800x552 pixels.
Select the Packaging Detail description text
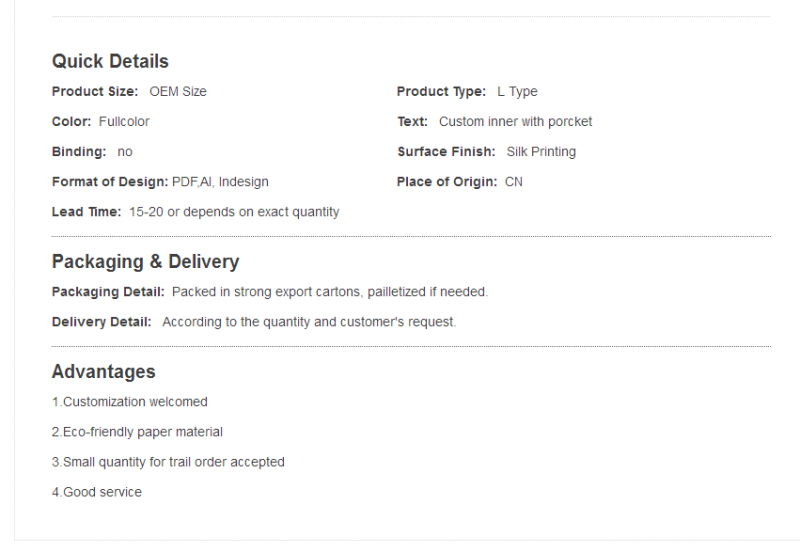click(x=330, y=292)
